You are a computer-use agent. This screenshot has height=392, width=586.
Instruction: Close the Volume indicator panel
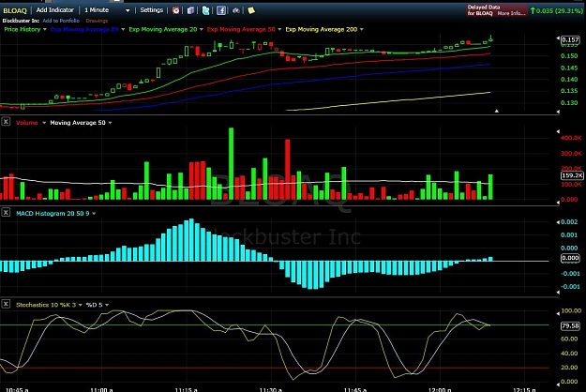pyautogui.click(x=6, y=122)
